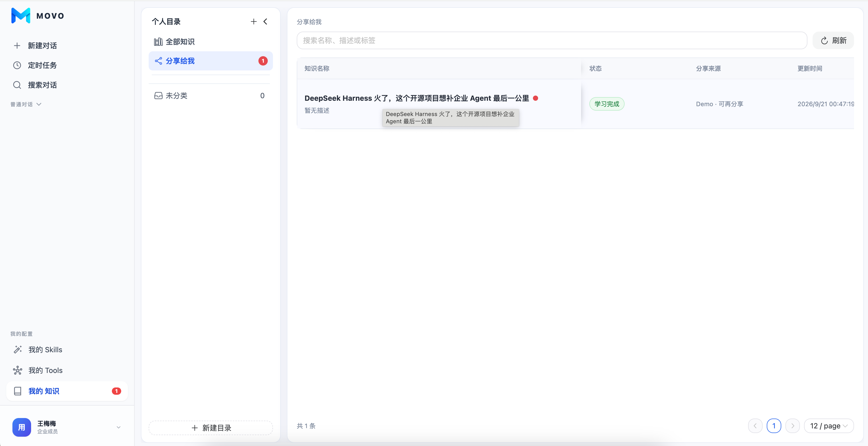Open the 12 / page size dropdown
This screenshot has width=868, height=446.
pos(829,426)
